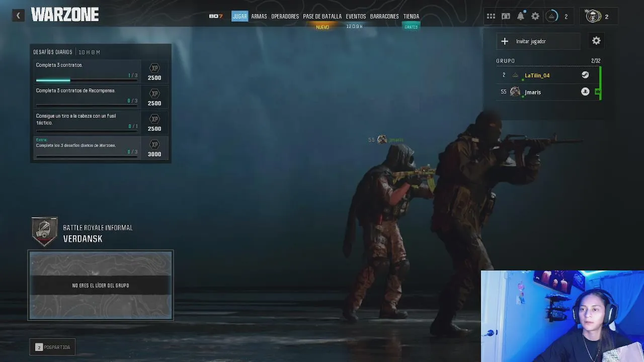Image resolution: width=644 pixels, height=362 pixels.
Task: Open the PASE DE BATALLA tab
Action: tap(322, 16)
